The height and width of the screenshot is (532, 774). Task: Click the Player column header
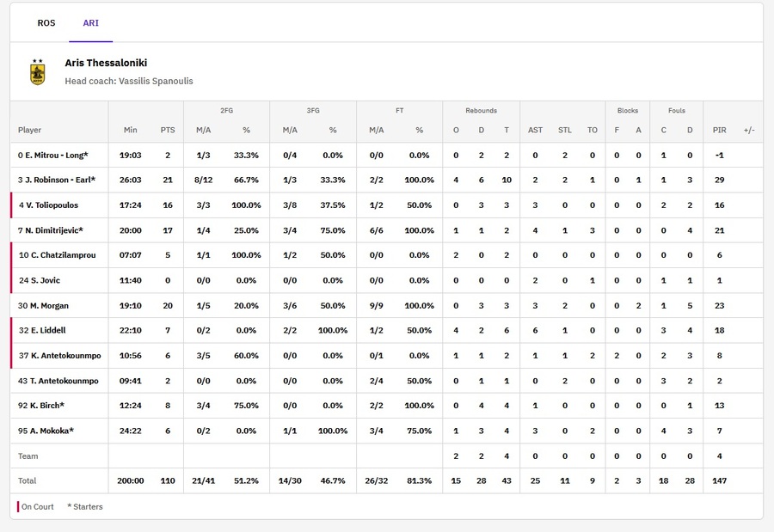(29, 130)
